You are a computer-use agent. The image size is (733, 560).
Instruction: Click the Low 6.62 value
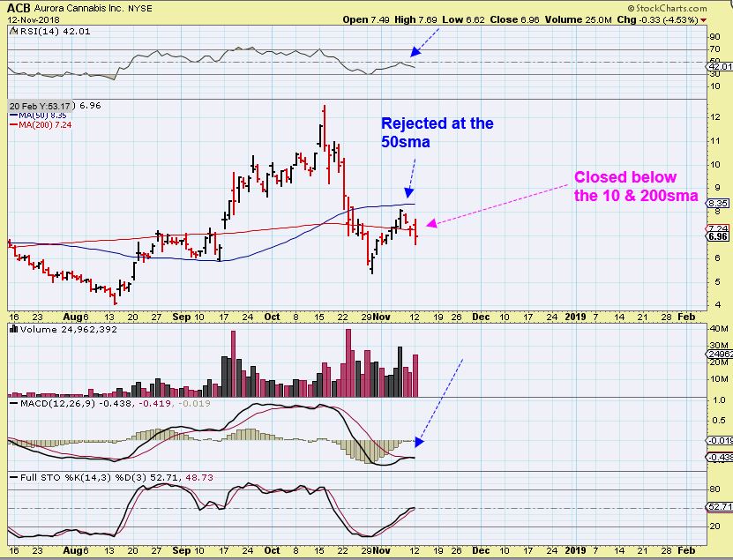pos(463,19)
